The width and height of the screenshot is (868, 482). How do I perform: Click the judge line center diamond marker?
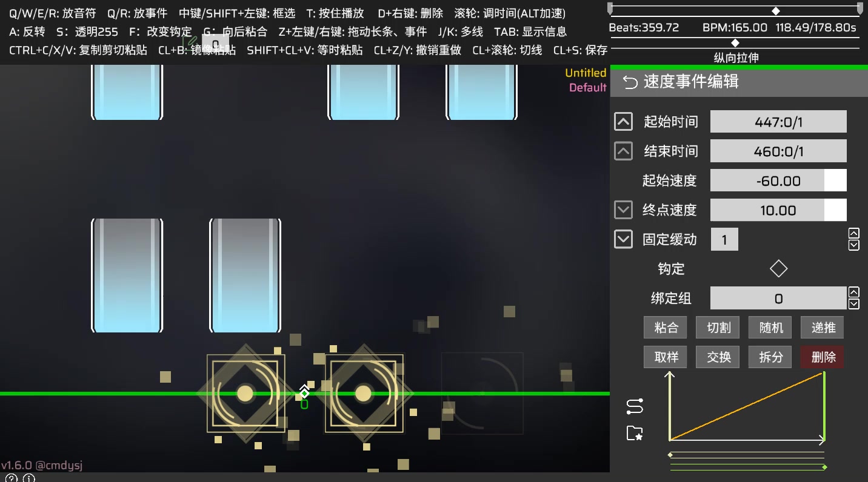click(304, 394)
